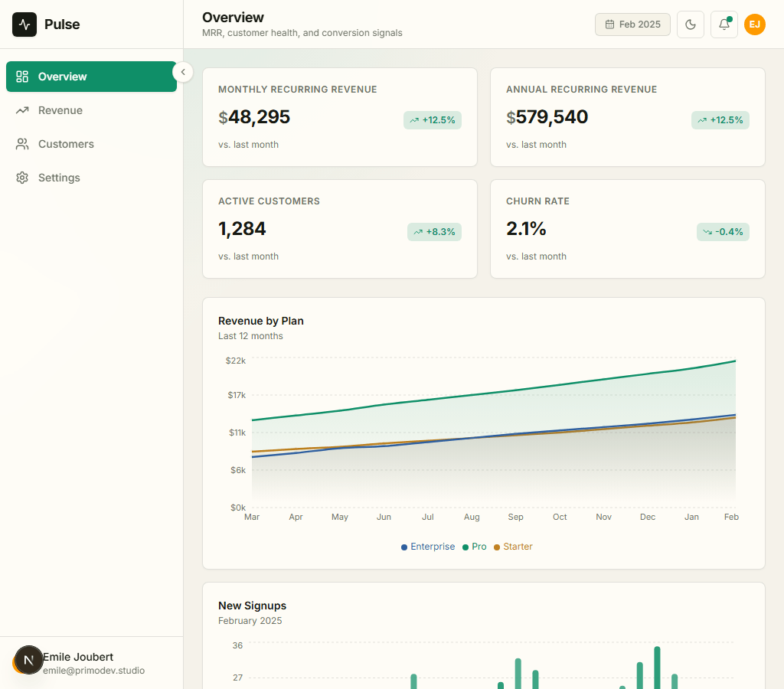Screen dimensions: 784x689
Task: Click the Sep label on the x-axis
Action: (x=515, y=517)
